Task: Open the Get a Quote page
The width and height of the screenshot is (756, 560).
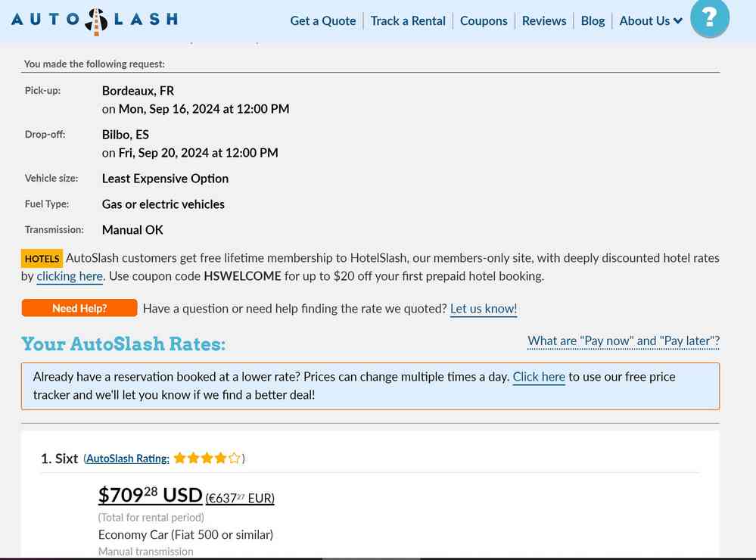Action: [323, 20]
